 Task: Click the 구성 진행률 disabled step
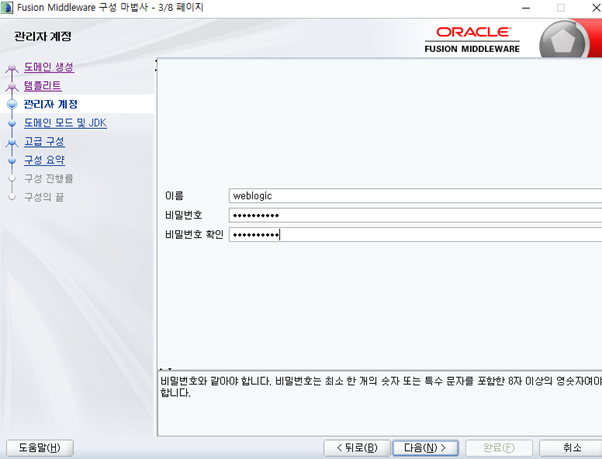pos(49,178)
